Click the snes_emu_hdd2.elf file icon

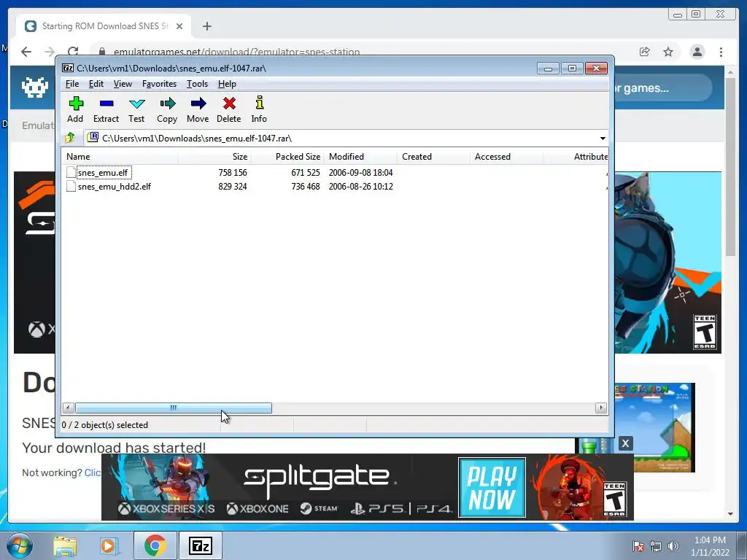tap(71, 186)
